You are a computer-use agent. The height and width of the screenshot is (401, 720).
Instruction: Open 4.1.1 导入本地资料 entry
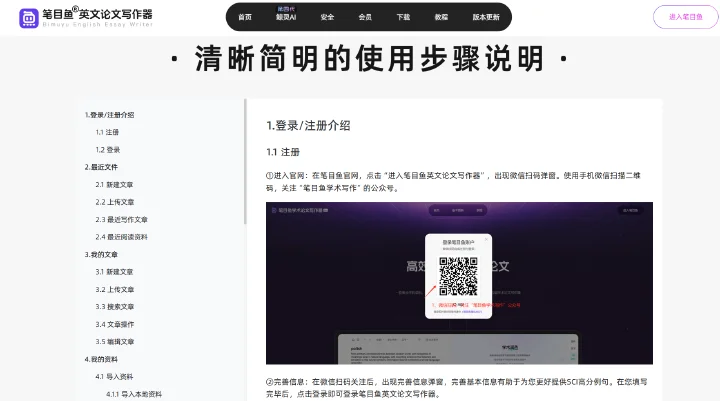tap(134, 394)
